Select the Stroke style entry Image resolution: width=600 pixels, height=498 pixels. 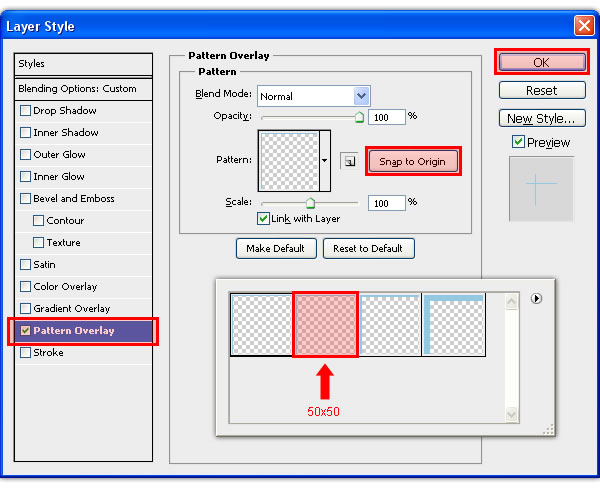click(x=83, y=353)
